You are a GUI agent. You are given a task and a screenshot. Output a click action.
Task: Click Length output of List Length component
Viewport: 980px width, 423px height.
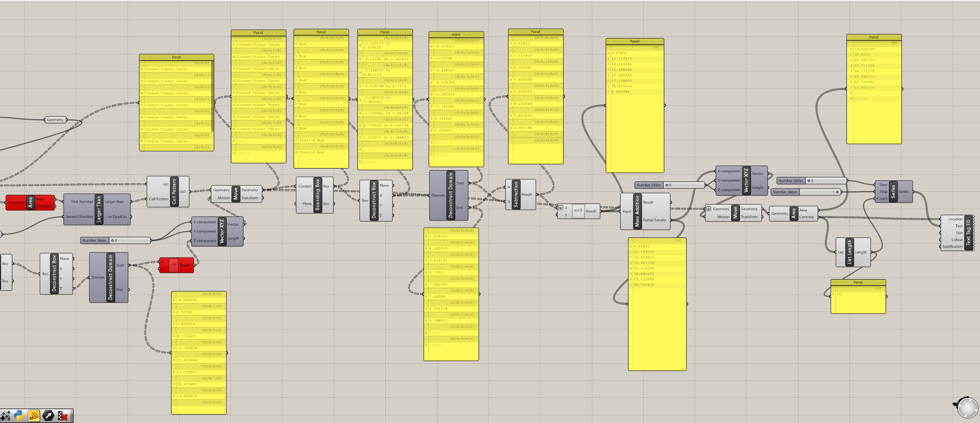pyautogui.click(x=861, y=252)
